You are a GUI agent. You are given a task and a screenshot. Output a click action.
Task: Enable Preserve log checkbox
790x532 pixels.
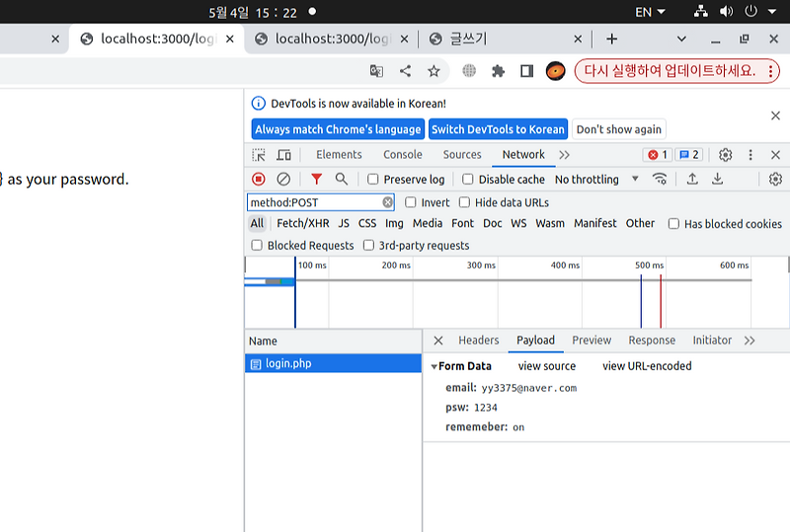[x=373, y=179]
